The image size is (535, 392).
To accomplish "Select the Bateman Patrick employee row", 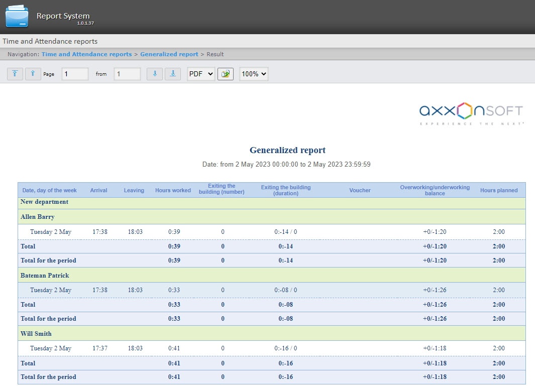I will point(45,275).
